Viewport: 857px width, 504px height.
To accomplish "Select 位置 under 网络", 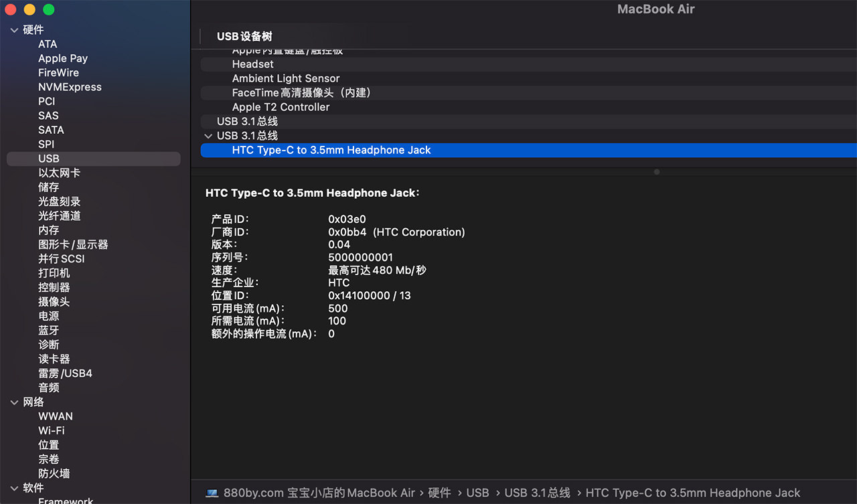I will pyautogui.click(x=49, y=445).
